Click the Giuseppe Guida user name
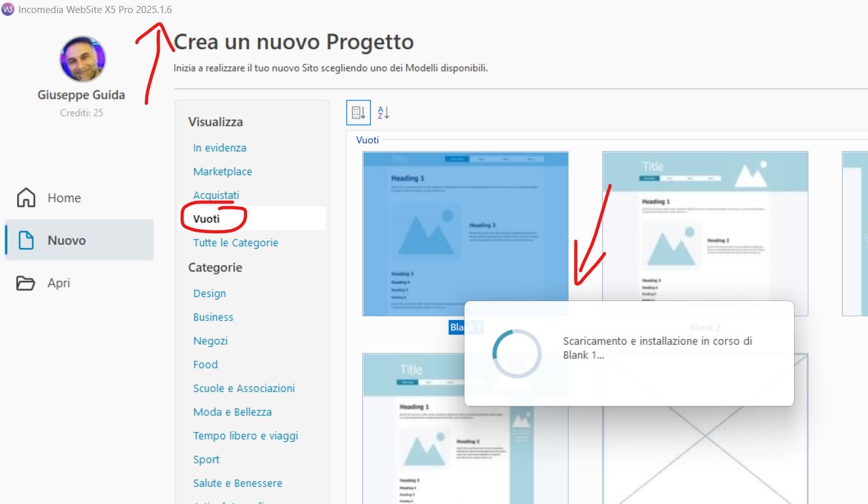Image resolution: width=868 pixels, height=504 pixels. 81,95
